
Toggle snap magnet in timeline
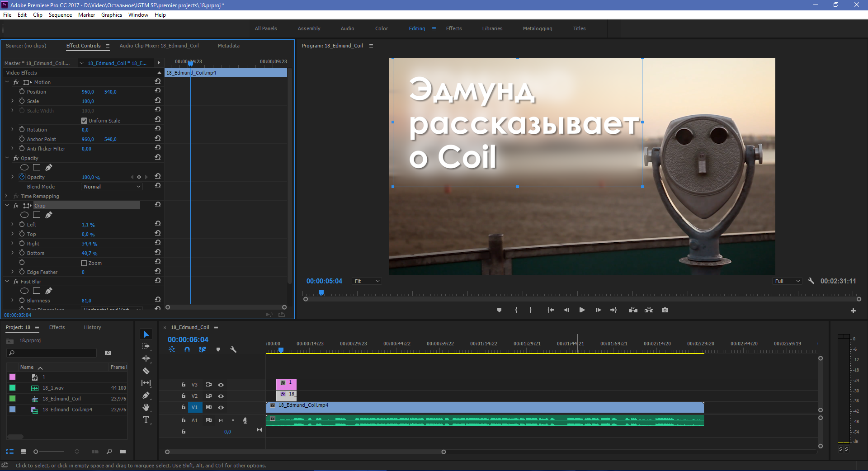[x=187, y=349]
